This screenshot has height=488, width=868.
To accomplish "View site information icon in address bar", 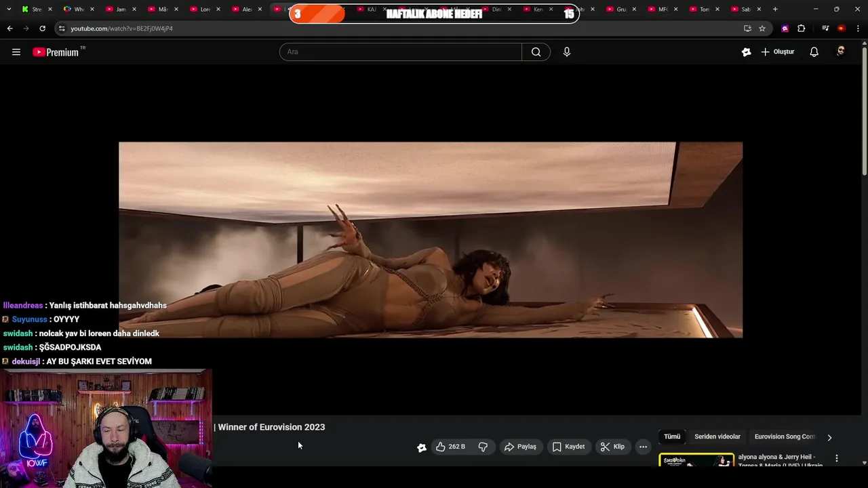I will (x=62, y=28).
